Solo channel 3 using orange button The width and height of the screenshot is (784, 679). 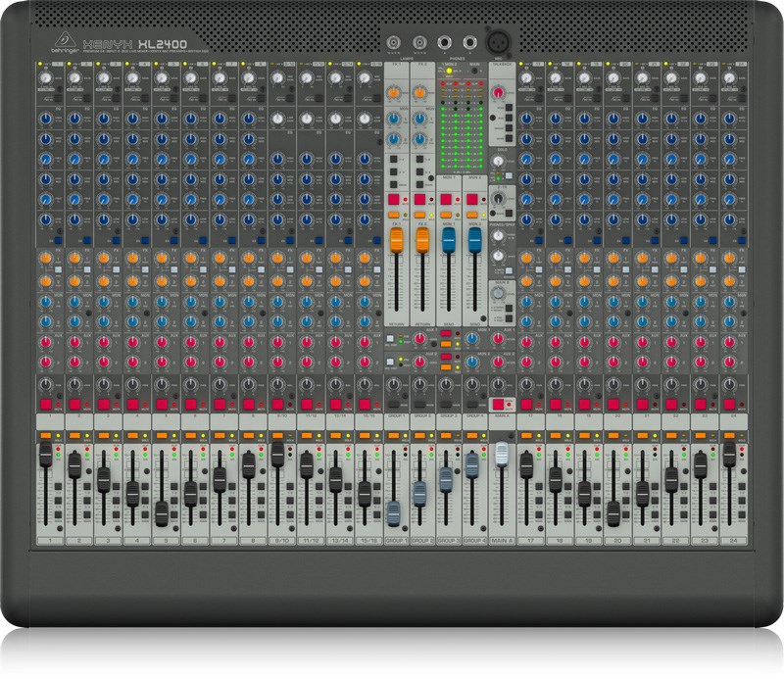point(104,435)
